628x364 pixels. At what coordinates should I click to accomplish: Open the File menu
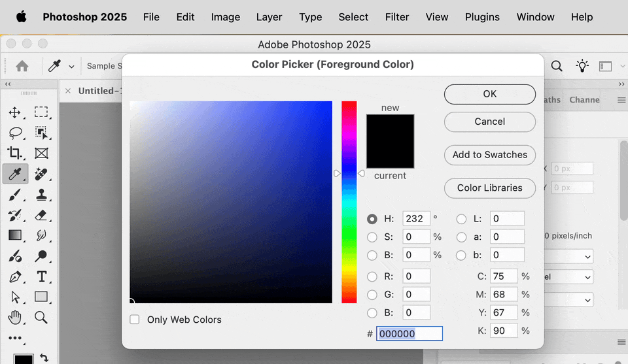[x=151, y=17]
